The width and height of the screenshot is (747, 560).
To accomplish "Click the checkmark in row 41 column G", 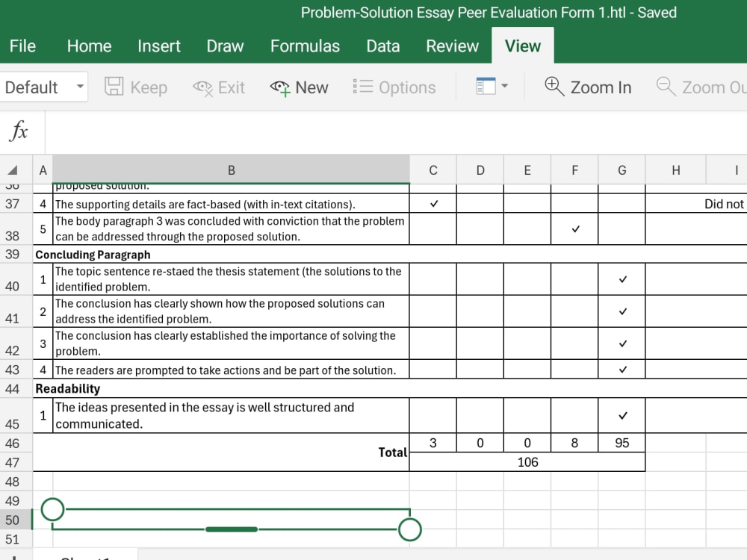I will pos(623,311).
